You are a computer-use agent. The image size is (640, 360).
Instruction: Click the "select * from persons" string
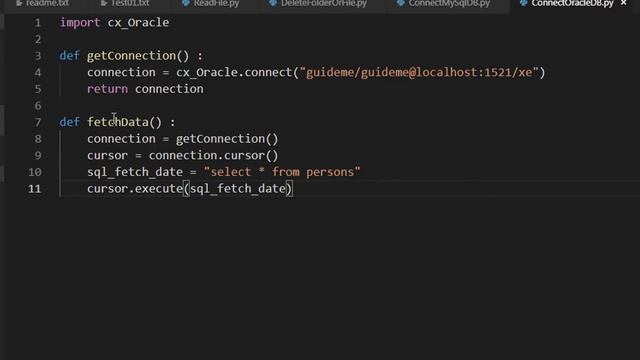tap(282, 172)
